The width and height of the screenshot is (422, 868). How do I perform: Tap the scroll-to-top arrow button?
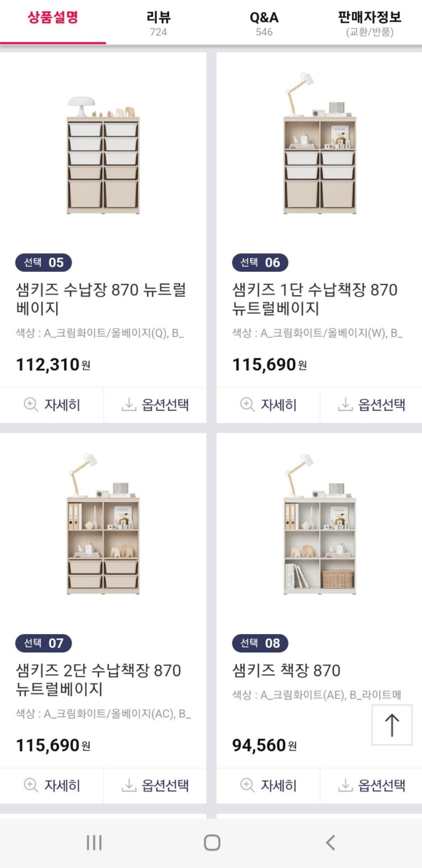coord(392,724)
